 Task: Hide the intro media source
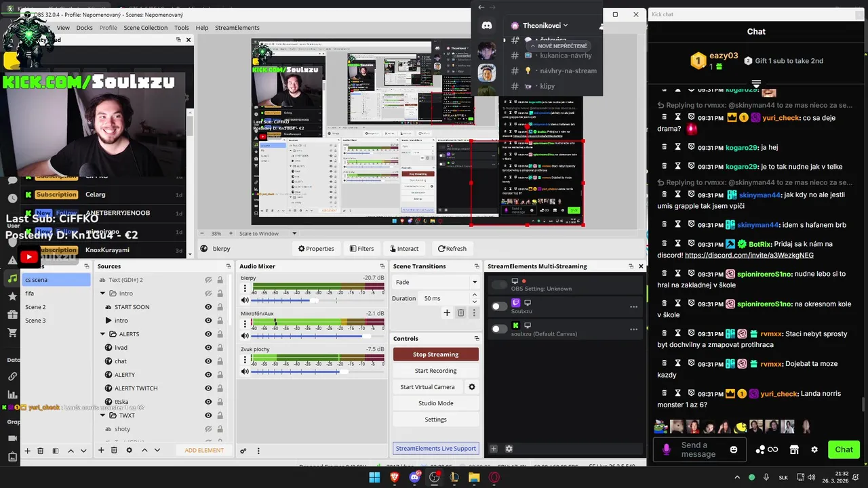pyautogui.click(x=208, y=321)
